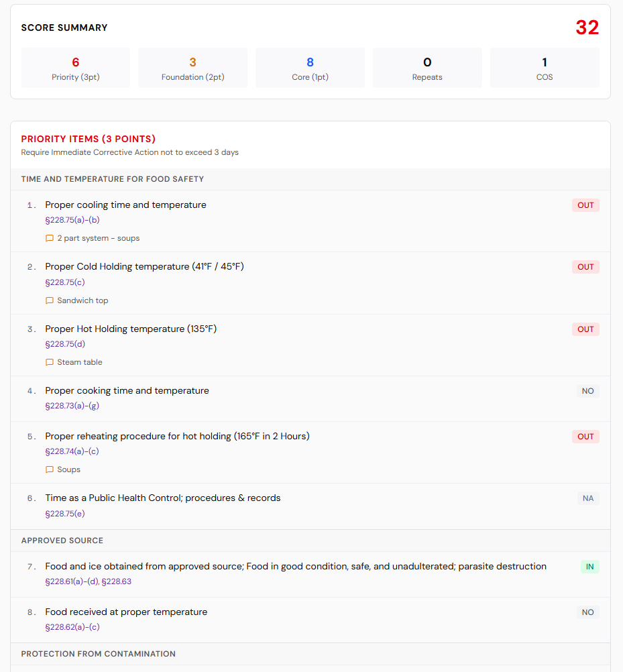The height and width of the screenshot is (672, 623).
Task: Toggle the NA badge for Time as Public Health Control
Action: coord(587,498)
